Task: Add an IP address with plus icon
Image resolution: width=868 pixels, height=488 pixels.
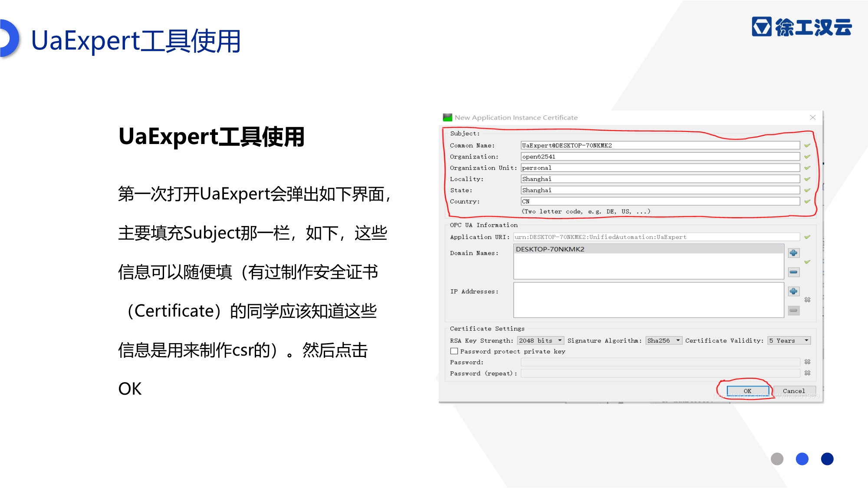Action: [x=793, y=291]
